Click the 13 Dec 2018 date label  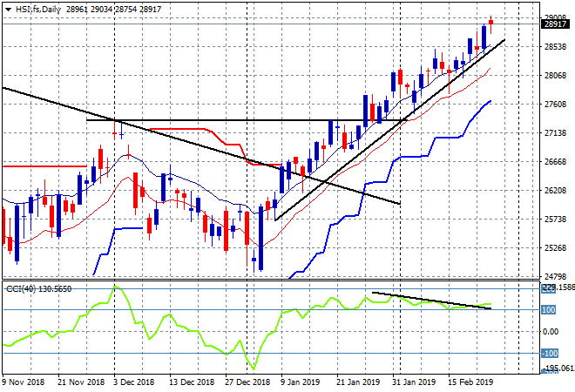click(192, 382)
